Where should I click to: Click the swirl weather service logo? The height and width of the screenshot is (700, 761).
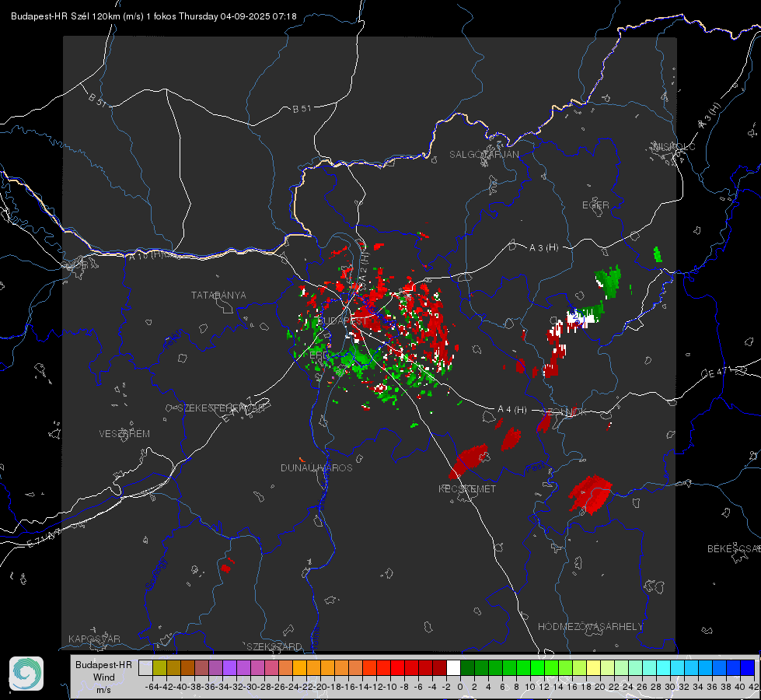pos(26,674)
